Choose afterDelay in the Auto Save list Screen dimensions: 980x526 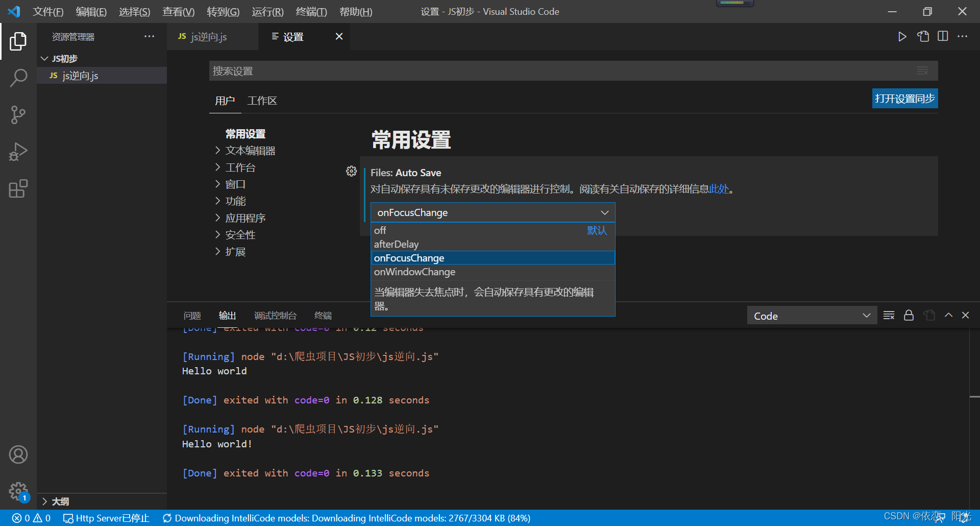[x=493, y=244]
